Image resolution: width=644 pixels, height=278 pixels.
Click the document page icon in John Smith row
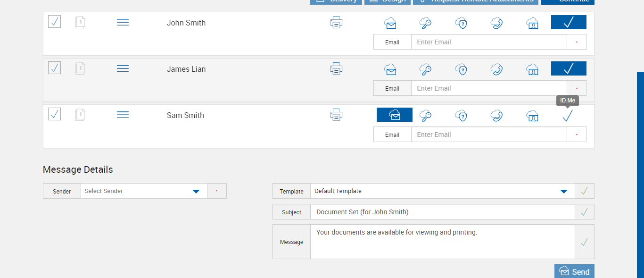point(80,22)
